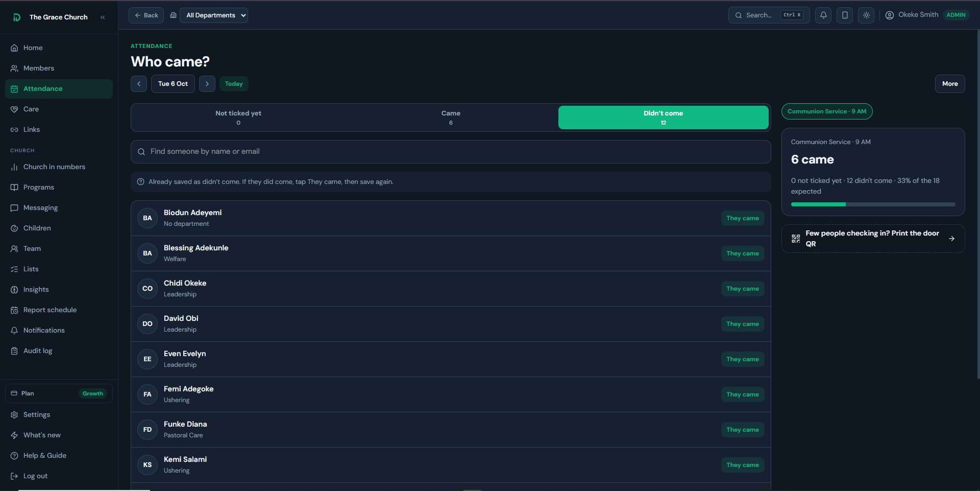Open Home in the sidebar
980x491 pixels.
(59, 48)
